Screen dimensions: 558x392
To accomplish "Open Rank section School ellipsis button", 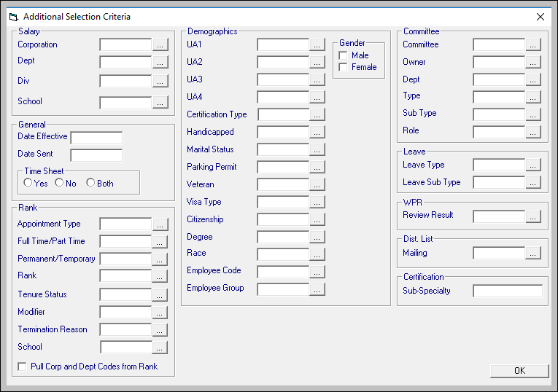I will 160,348.
